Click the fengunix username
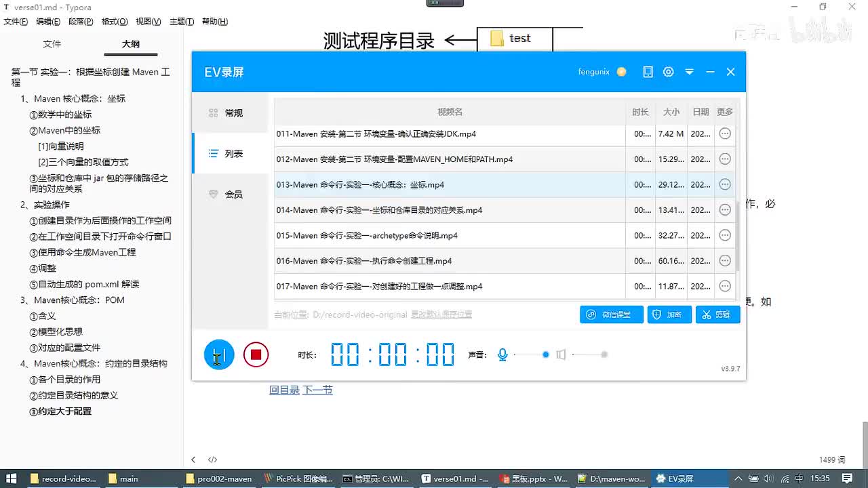Viewport: 868px width, 488px height. (x=594, y=72)
